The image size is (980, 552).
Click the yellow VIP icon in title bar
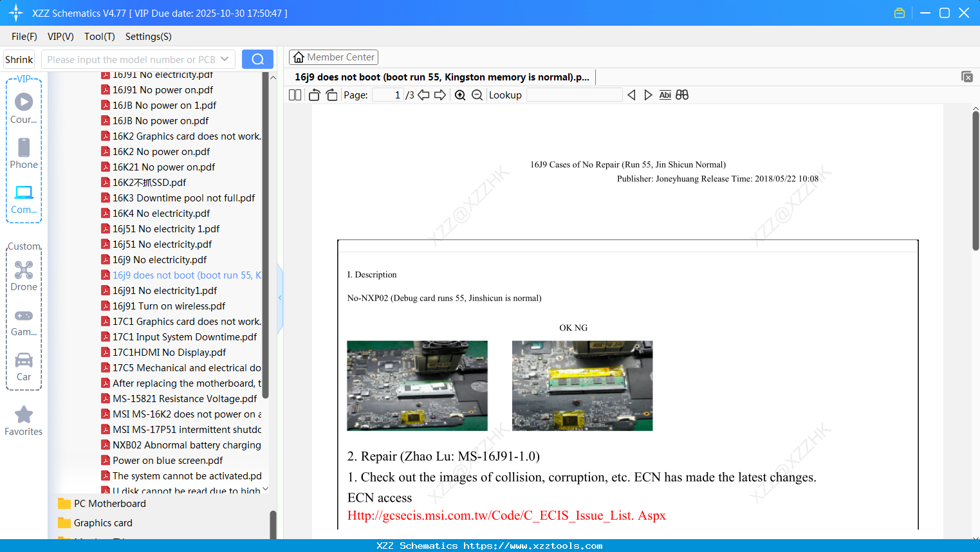click(x=900, y=13)
